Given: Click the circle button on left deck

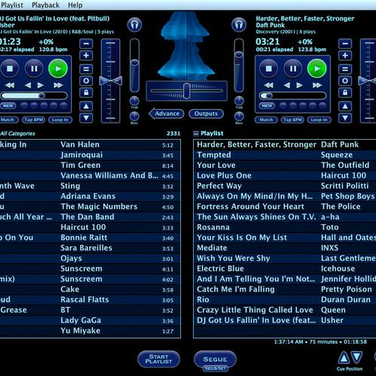Looking at the screenshot, I should point(86,81).
